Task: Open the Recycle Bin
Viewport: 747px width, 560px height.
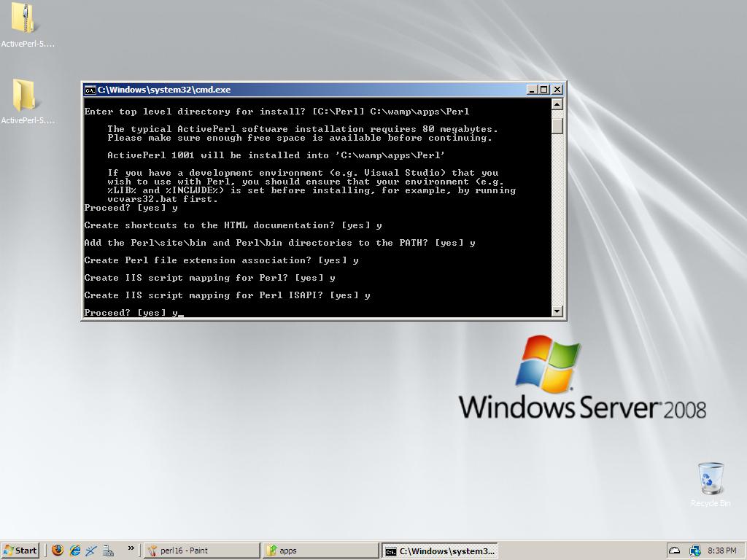Action: click(710, 479)
